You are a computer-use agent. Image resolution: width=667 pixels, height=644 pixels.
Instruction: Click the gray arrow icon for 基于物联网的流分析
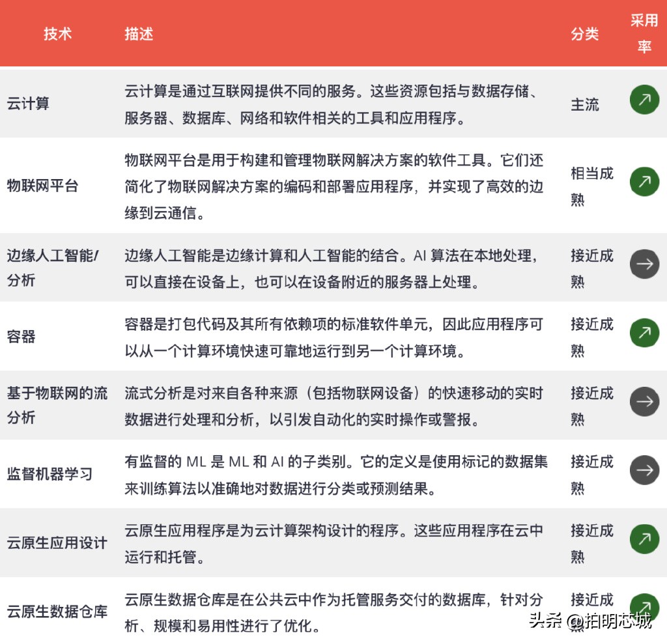pyautogui.click(x=644, y=402)
